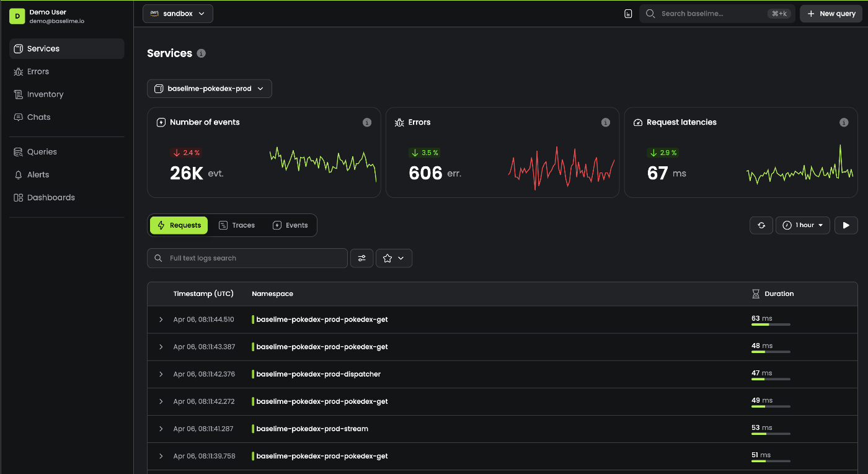868x474 pixels.
Task: Click the New query button
Action: [831, 14]
